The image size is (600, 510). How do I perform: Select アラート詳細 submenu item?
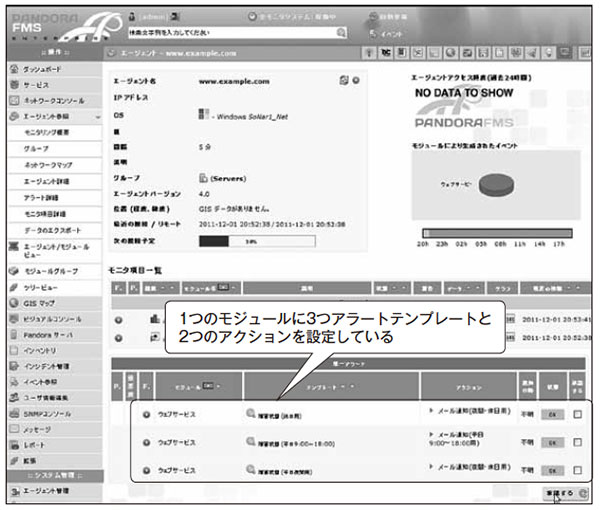[41, 197]
